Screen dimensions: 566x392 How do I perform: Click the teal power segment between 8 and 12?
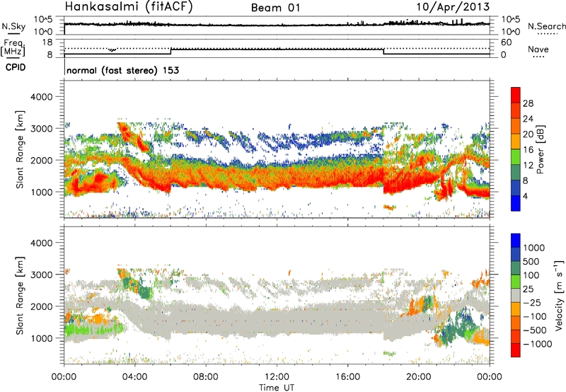coord(516,172)
